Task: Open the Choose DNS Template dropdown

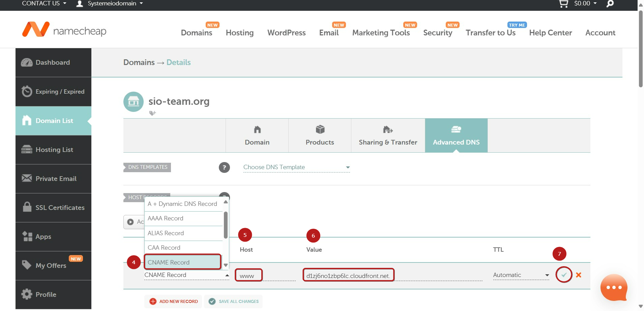Action: coord(297,167)
